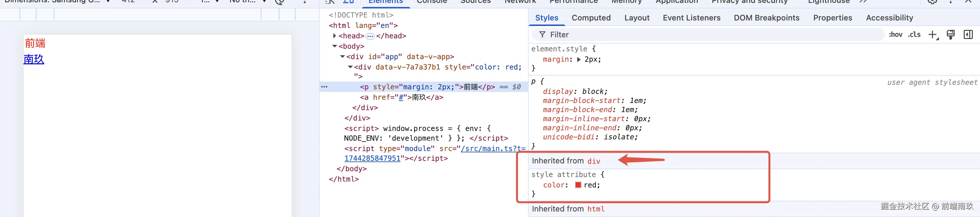Open the Console panel tab
Image resolution: width=980 pixels, height=217 pixels.
[432, 2]
